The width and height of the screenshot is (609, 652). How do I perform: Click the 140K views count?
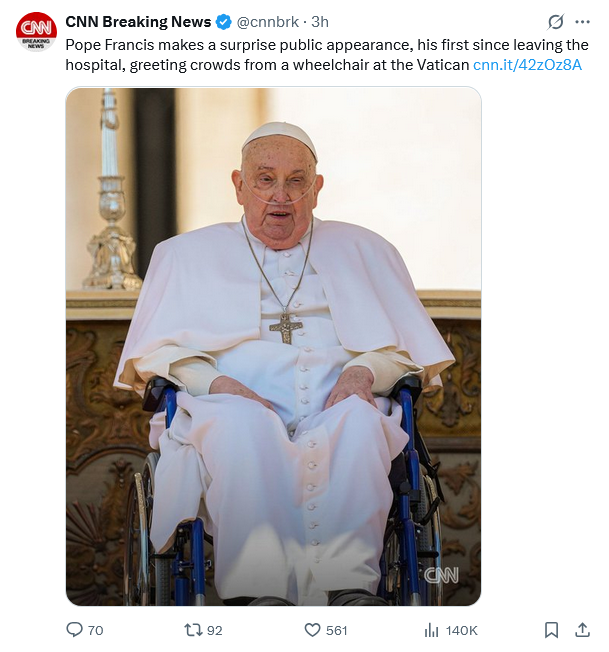pos(461,630)
